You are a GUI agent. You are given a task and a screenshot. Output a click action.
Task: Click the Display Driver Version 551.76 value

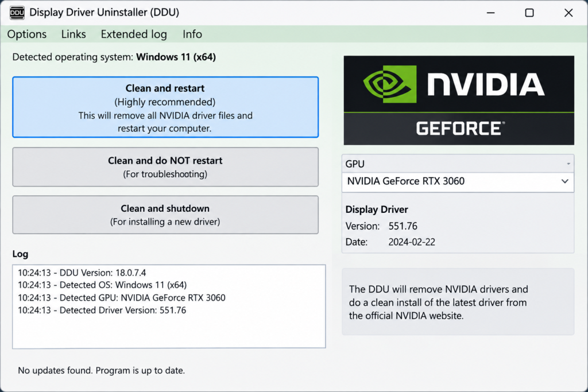click(403, 226)
